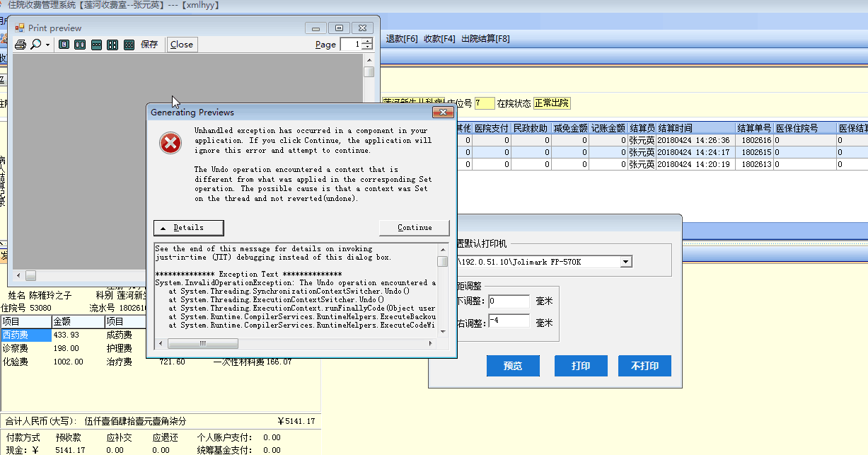This screenshot has height=455, width=868.
Task: Click the 预览 button in the print dialog
Action: (513, 366)
